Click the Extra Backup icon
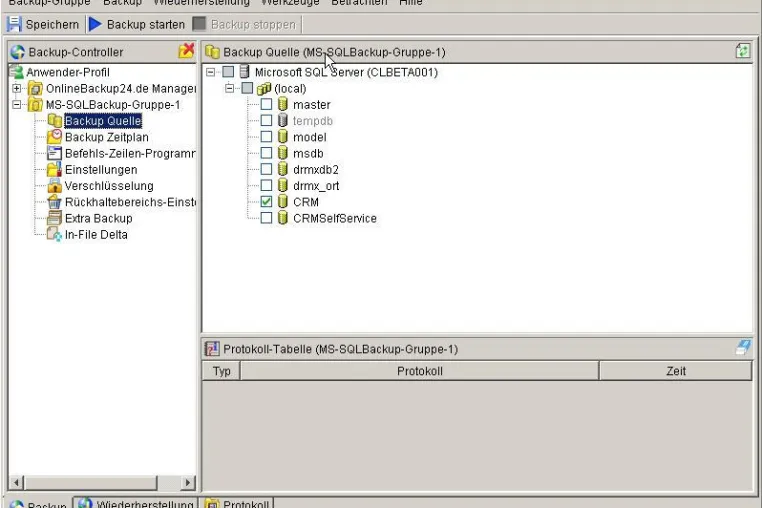Screen dimensions: 762x508 click(54, 218)
